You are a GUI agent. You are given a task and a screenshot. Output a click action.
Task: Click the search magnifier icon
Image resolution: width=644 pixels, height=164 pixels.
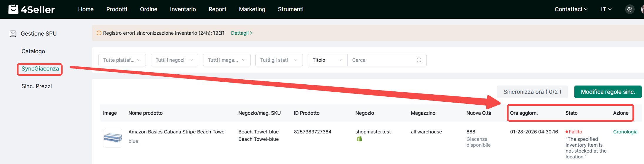coord(419,60)
